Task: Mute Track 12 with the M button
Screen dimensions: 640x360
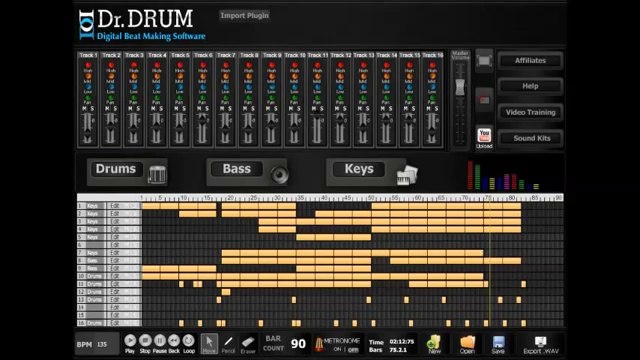Action: point(337,109)
